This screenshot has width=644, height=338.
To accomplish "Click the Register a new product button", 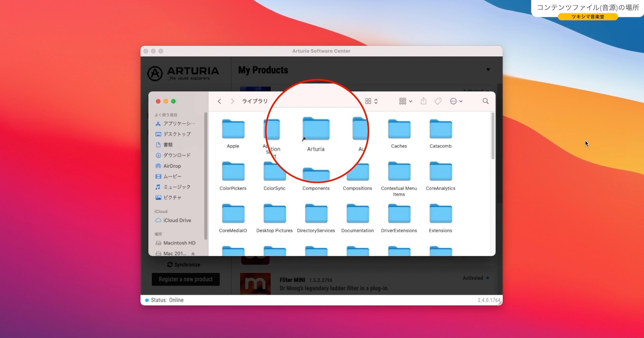I will (185, 279).
